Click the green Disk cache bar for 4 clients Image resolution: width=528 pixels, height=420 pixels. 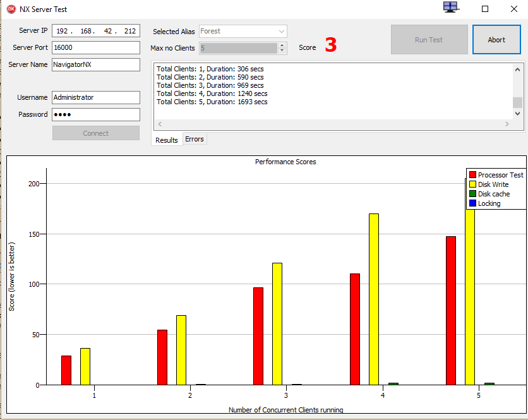(393, 384)
